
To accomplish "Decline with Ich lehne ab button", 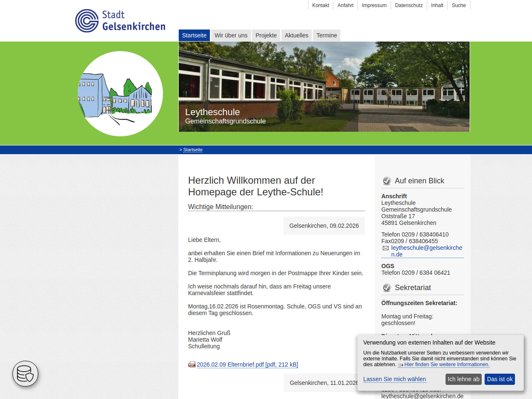I will tap(463, 379).
